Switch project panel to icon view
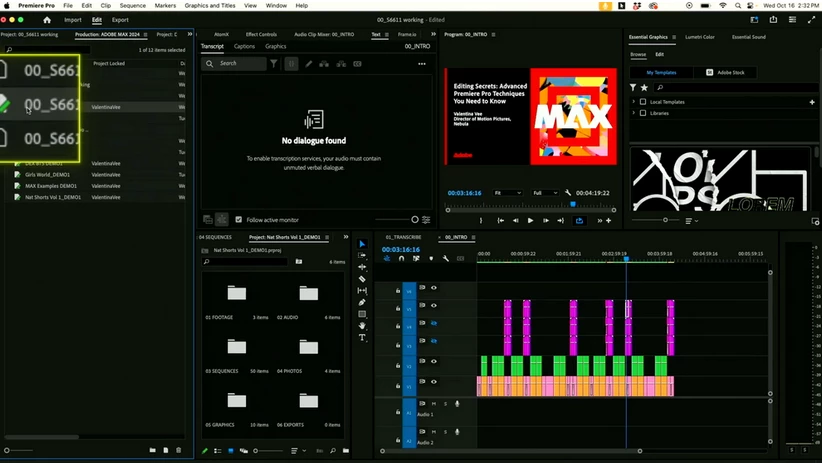This screenshot has width=822, height=463. (231, 450)
